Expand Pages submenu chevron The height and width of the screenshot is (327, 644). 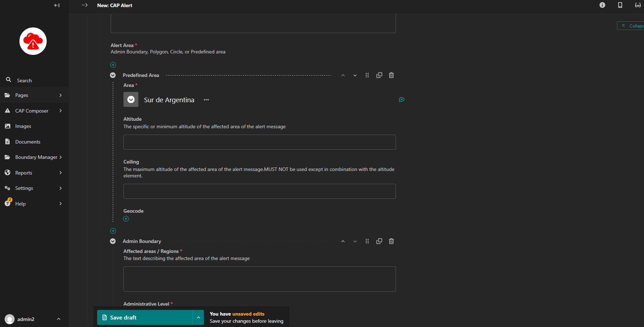pos(60,95)
